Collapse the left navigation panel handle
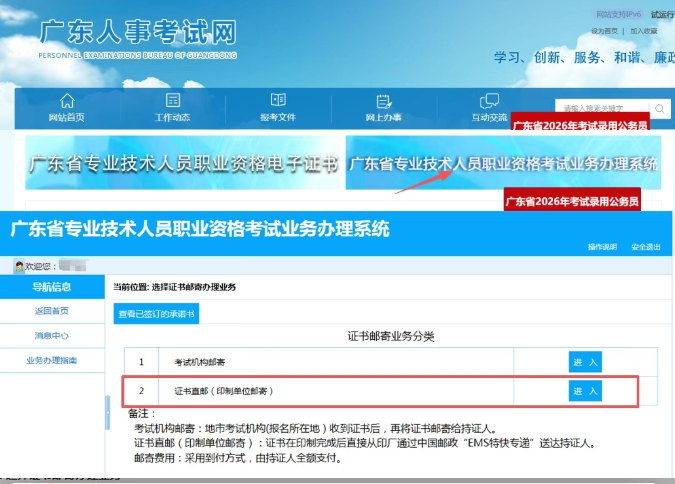Viewport: 675px width, 484px height. click(108, 414)
